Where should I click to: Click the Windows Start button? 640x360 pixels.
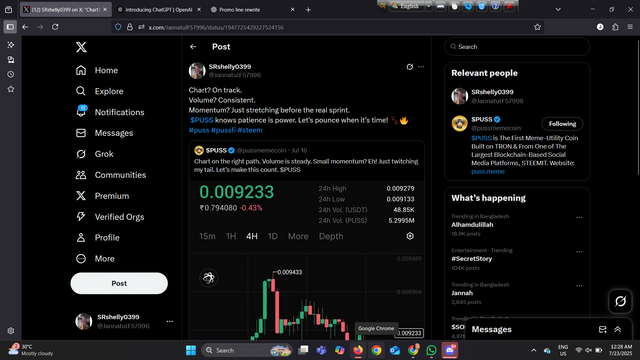tap(191, 350)
